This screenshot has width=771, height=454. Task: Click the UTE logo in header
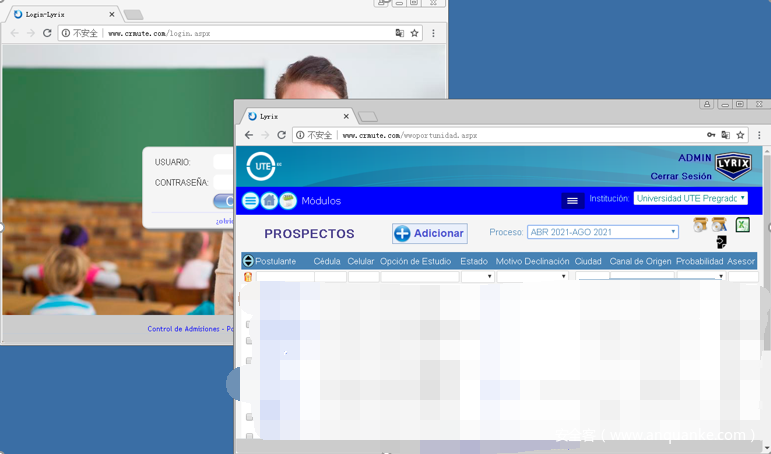click(x=262, y=166)
